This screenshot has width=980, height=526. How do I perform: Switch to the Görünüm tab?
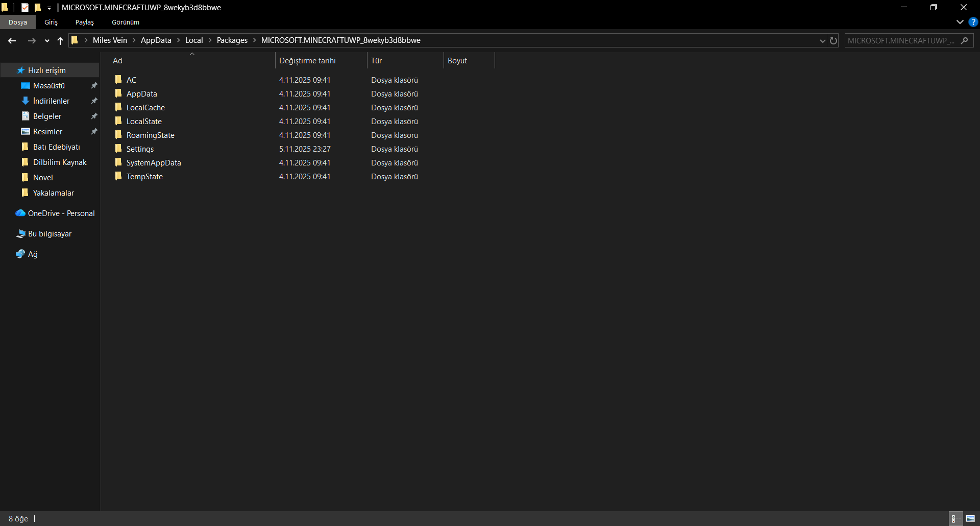point(125,22)
